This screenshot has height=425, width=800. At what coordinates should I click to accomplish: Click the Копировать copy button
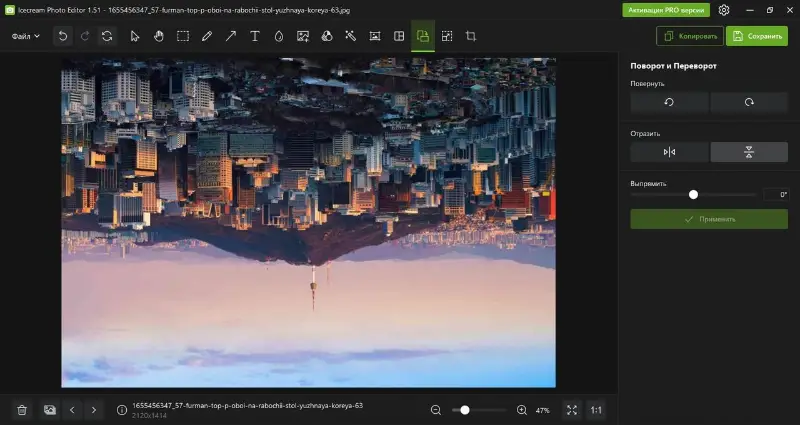click(690, 36)
